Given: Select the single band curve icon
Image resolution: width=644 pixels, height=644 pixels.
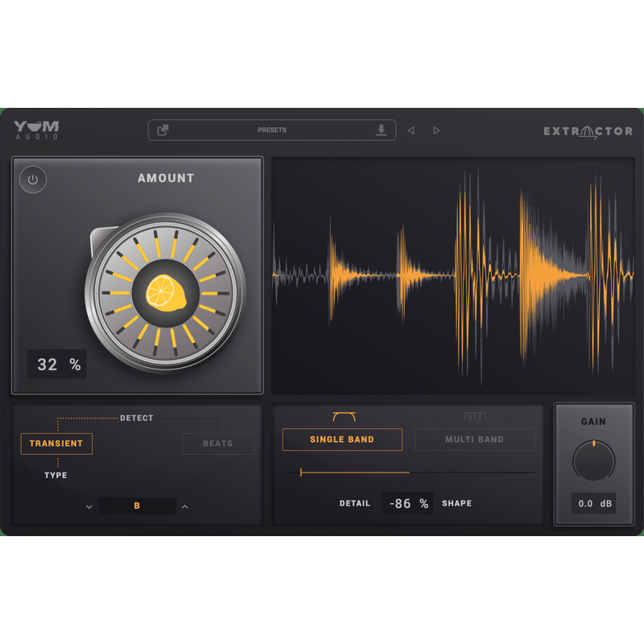Looking at the screenshot, I should tap(344, 414).
